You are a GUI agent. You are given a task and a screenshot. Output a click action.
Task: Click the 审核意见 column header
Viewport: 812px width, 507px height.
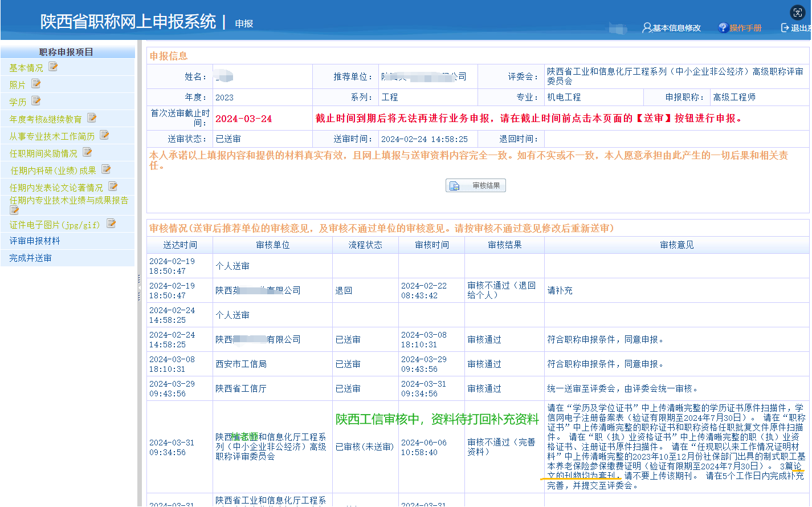click(x=676, y=245)
